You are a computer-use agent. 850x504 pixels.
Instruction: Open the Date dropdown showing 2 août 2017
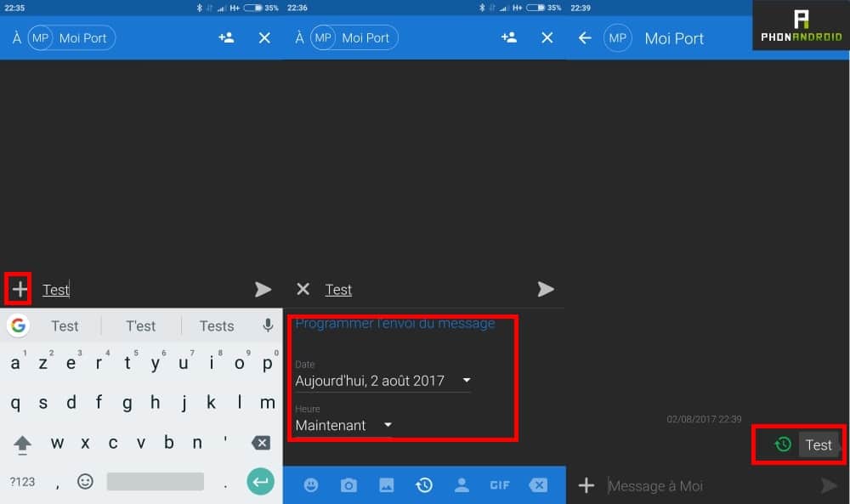(x=382, y=381)
